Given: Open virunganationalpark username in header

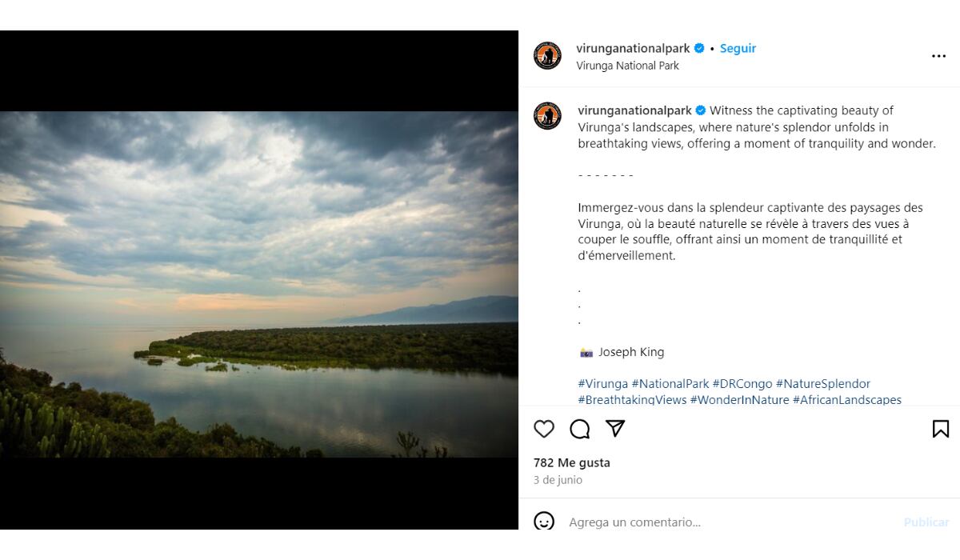Looking at the screenshot, I should [x=633, y=48].
